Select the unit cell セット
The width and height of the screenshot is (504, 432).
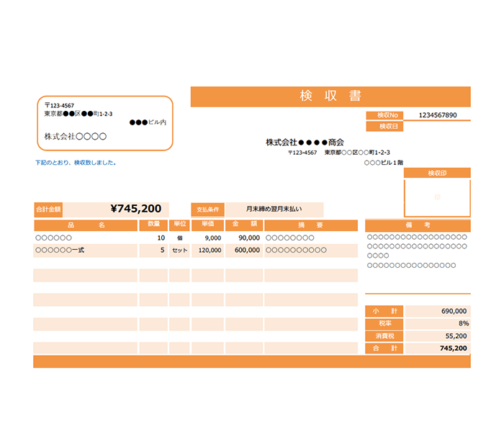[180, 251]
